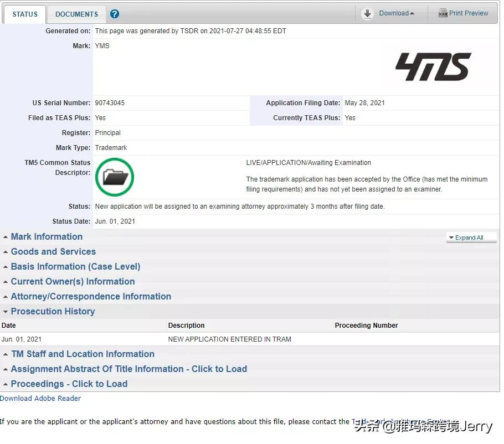
Task: Load the Proceedings section
Action: (69, 384)
